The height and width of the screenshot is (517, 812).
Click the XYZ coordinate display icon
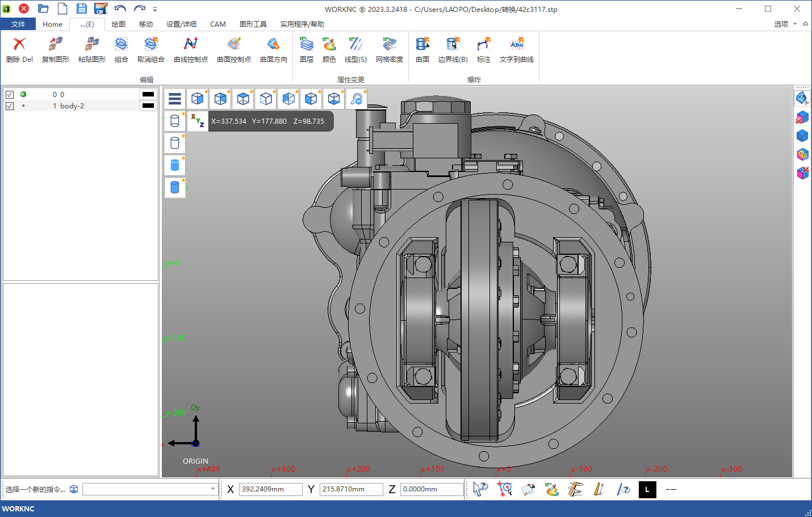198,121
